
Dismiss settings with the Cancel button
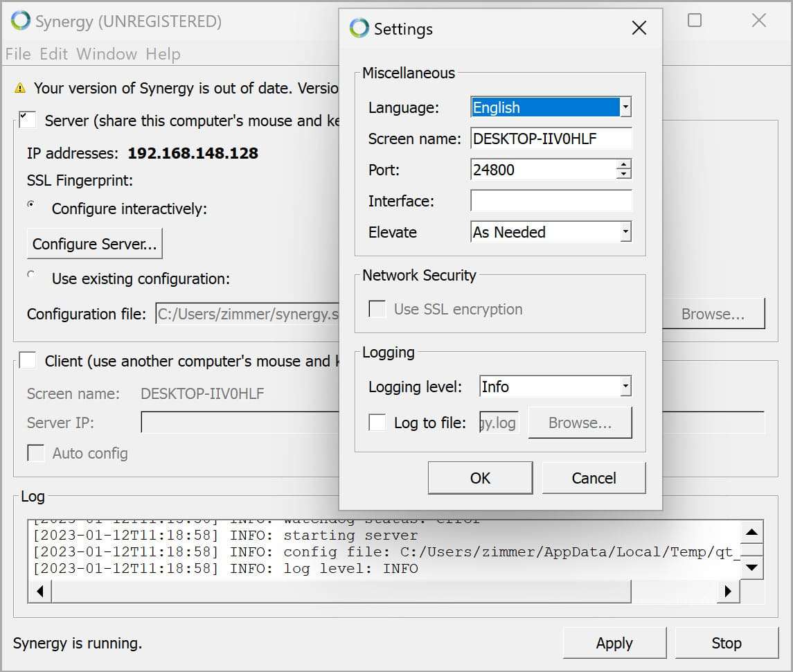tap(594, 478)
